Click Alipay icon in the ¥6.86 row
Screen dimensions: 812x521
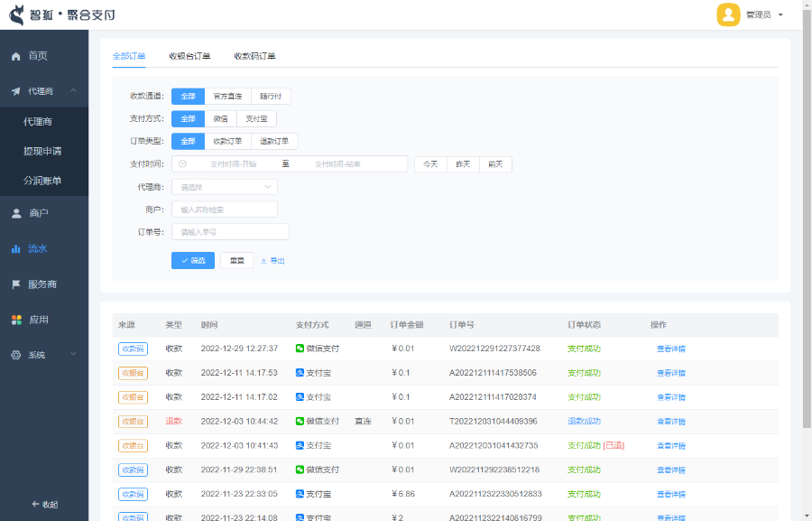click(x=300, y=494)
